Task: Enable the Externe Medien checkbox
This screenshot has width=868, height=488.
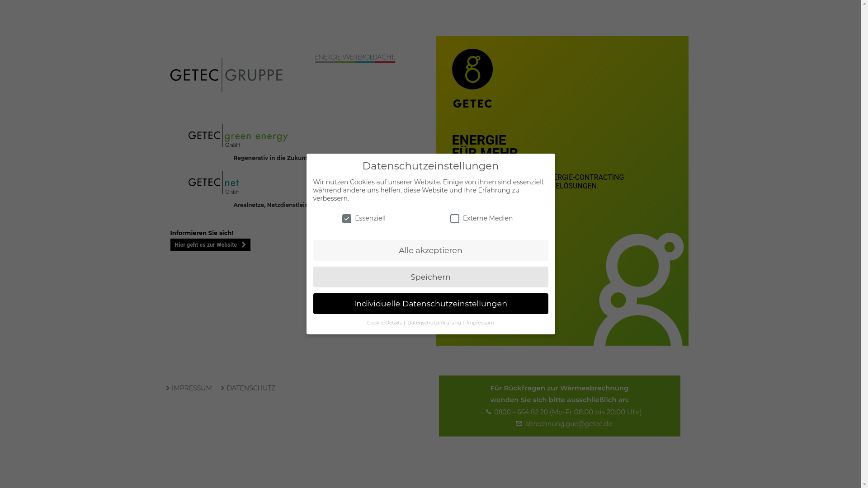Action: pyautogui.click(x=455, y=219)
